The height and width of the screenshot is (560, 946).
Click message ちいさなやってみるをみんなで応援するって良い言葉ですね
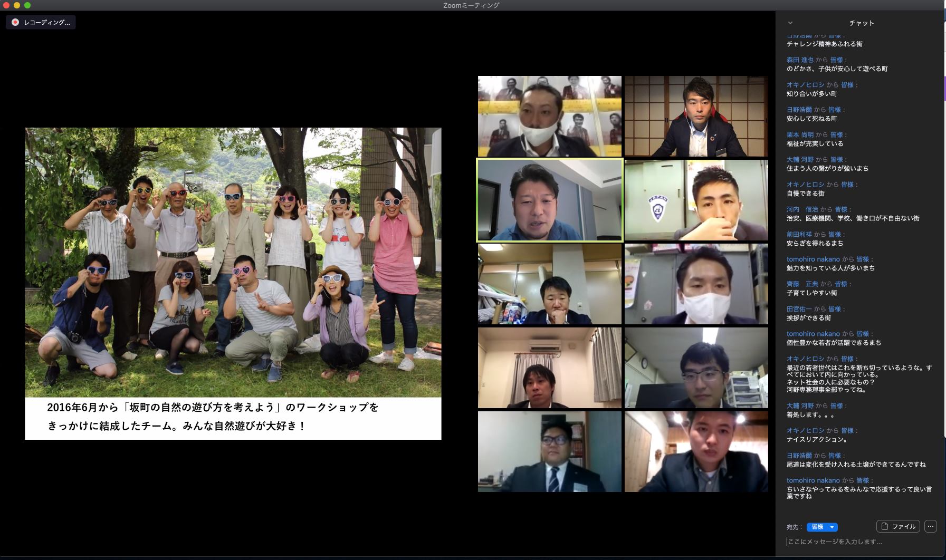point(859,493)
